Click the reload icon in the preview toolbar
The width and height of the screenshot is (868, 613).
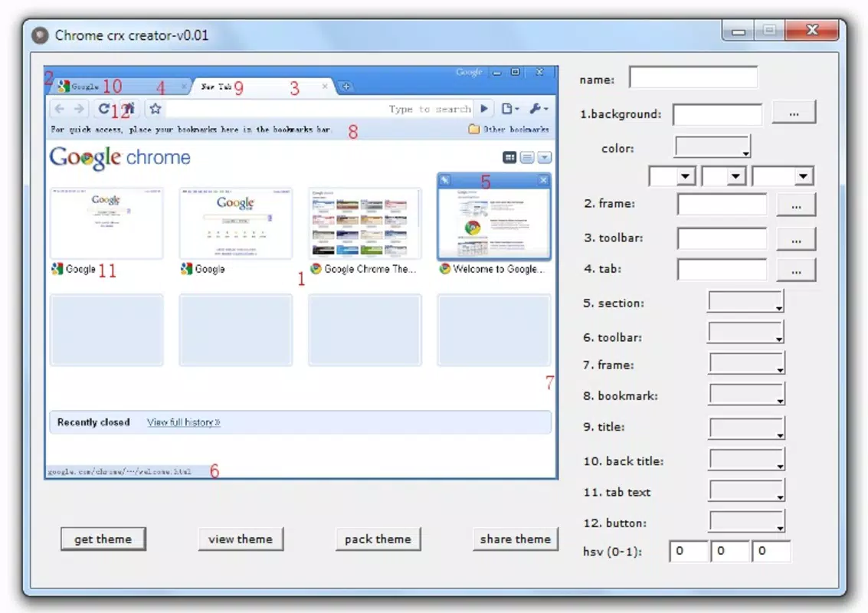click(x=103, y=109)
